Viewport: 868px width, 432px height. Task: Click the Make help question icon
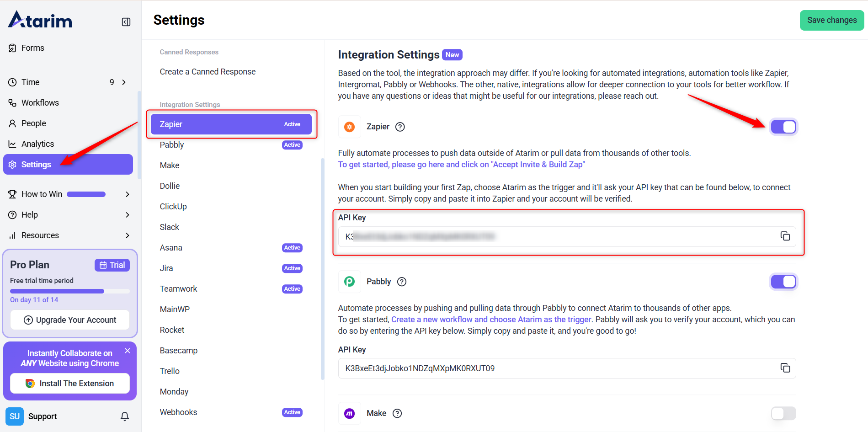(397, 414)
